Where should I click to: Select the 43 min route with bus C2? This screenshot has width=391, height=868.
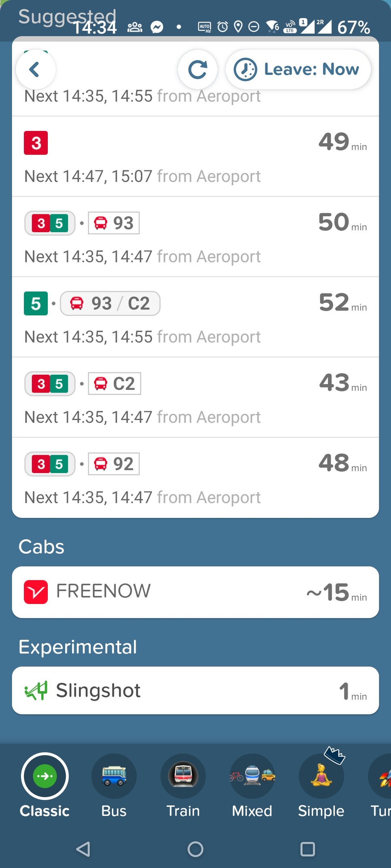(195, 397)
